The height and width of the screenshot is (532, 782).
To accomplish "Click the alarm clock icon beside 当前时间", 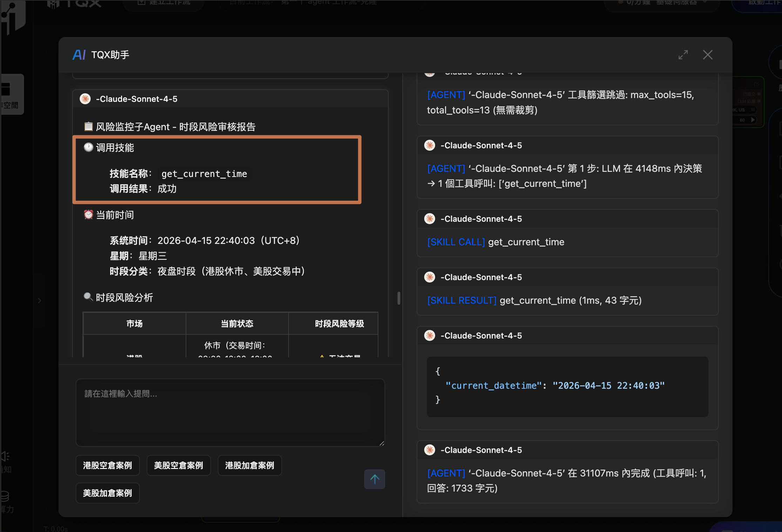I will (88, 214).
